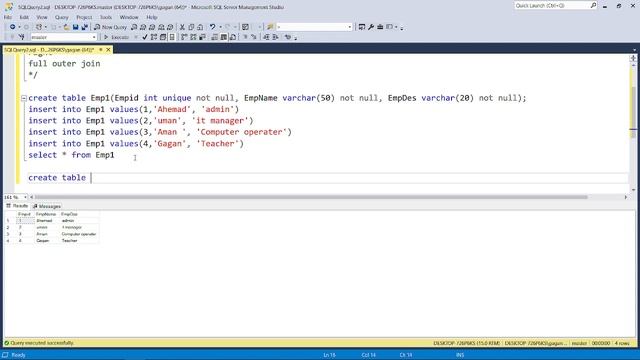Open the Window menu

click(x=129, y=17)
